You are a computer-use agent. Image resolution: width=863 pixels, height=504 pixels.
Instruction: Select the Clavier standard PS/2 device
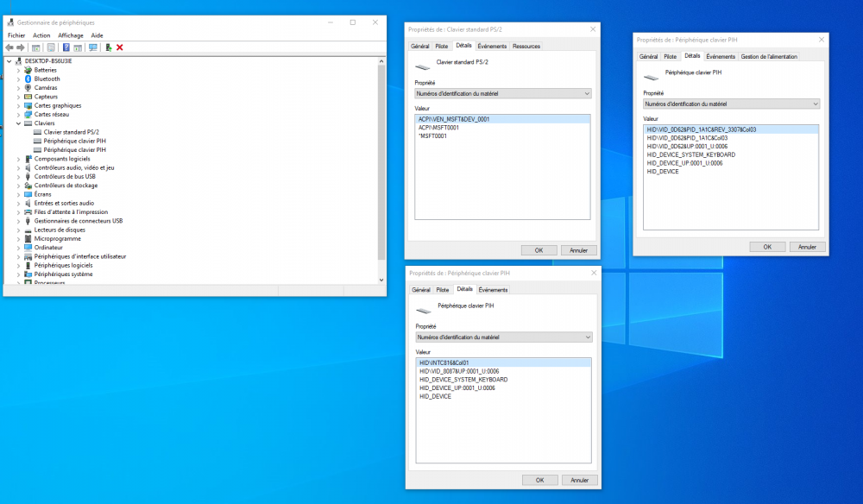coord(72,132)
